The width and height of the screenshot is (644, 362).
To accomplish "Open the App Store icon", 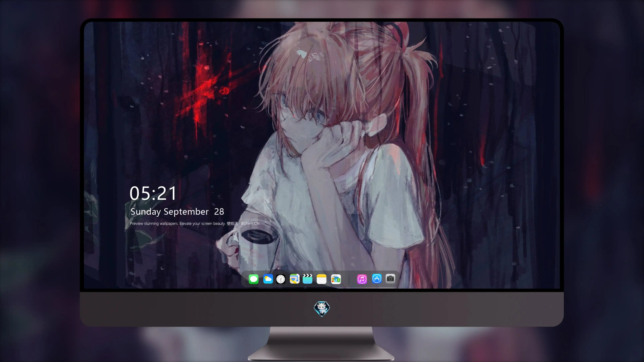I will click(x=377, y=279).
